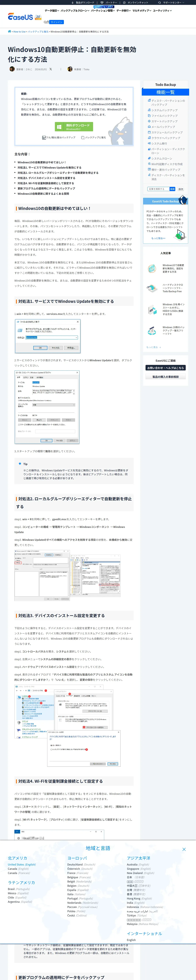Click the サインイン button
The width and height of the screenshot is (196, 980).
point(56,22)
